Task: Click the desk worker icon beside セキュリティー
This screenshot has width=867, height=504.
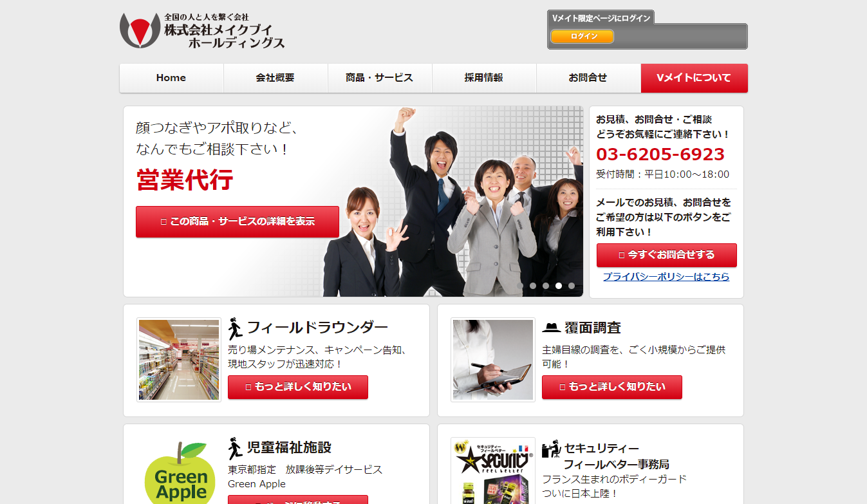Action: pos(551,449)
